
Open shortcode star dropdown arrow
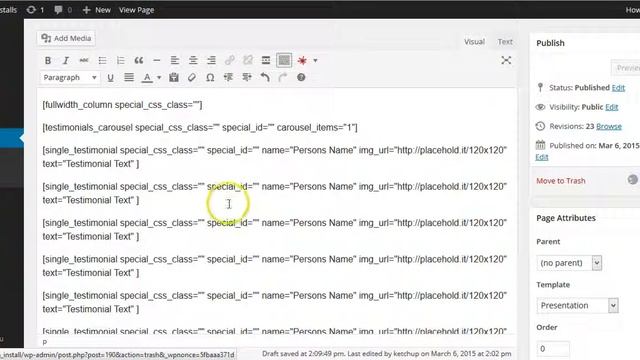point(316,60)
